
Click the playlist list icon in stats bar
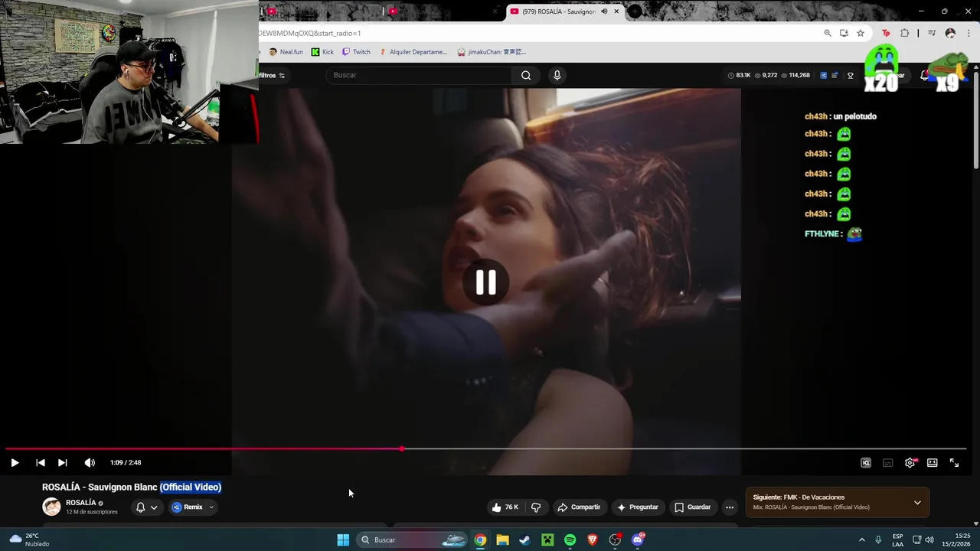pos(835,75)
